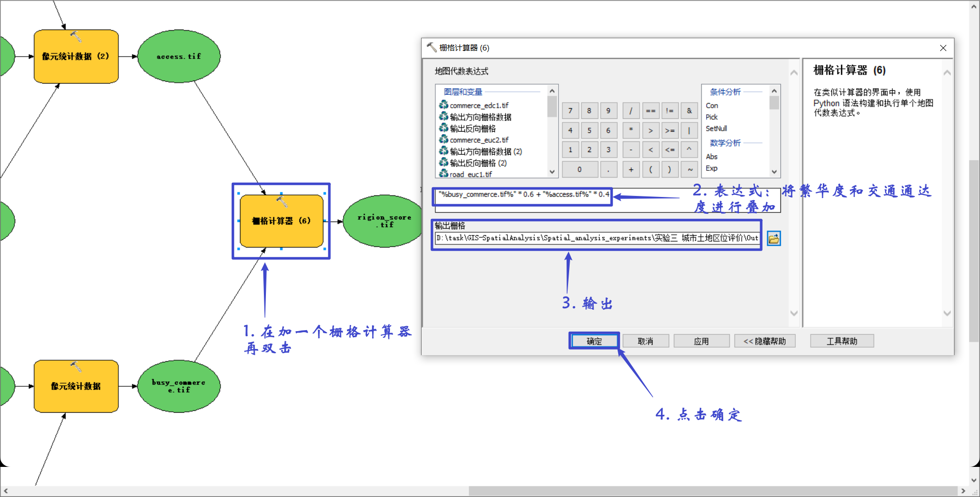Insert the addition + operator
The width and height of the screenshot is (980, 497).
[x=631, y=169]
